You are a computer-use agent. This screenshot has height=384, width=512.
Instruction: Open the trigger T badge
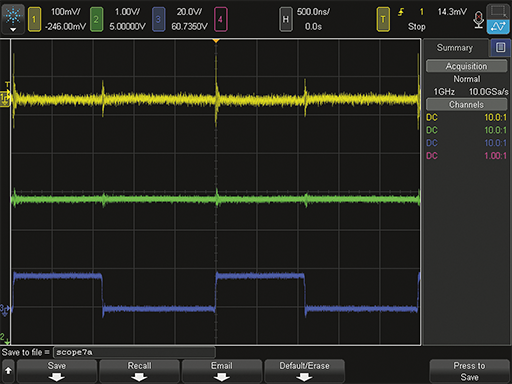[383, 20]
